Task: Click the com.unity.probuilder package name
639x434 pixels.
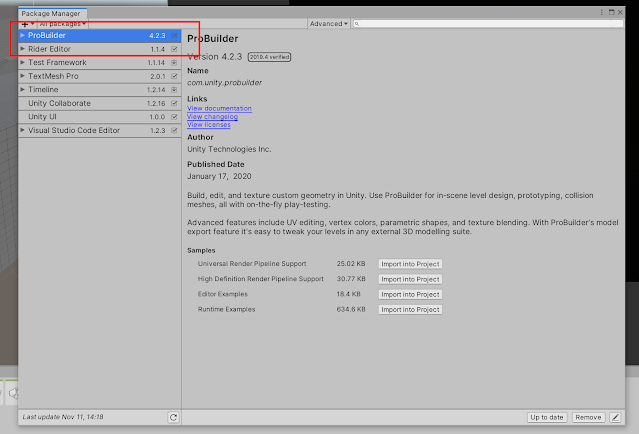Action: [x=225, y=83]
